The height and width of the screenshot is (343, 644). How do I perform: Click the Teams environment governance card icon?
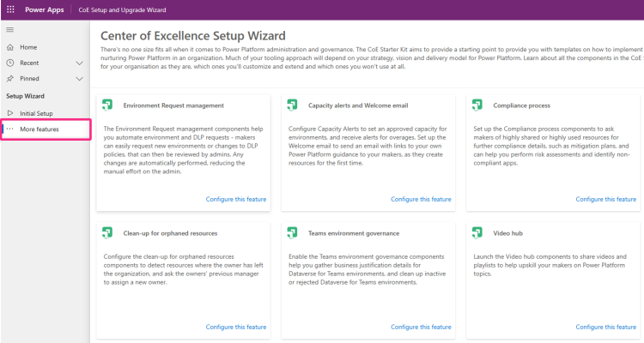pyautogui.click(x=293, y=232)
